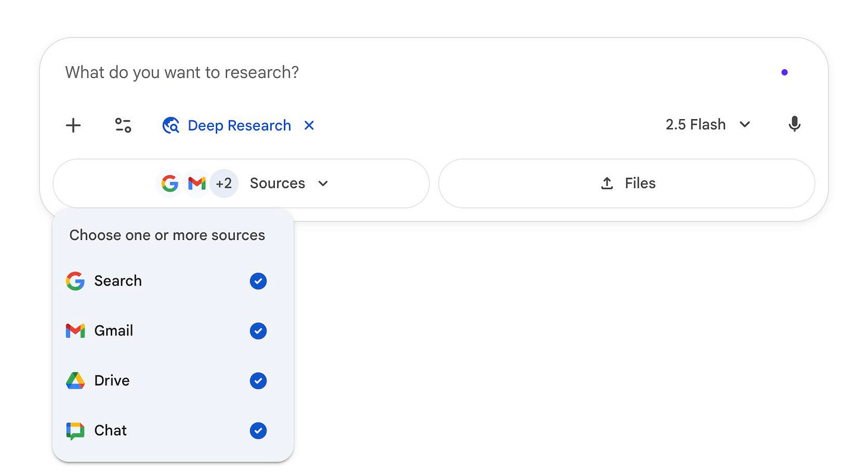This screenshot has width=868, height=476.
Task: Click the Chat bubble icon
Action: pos(75,430)
